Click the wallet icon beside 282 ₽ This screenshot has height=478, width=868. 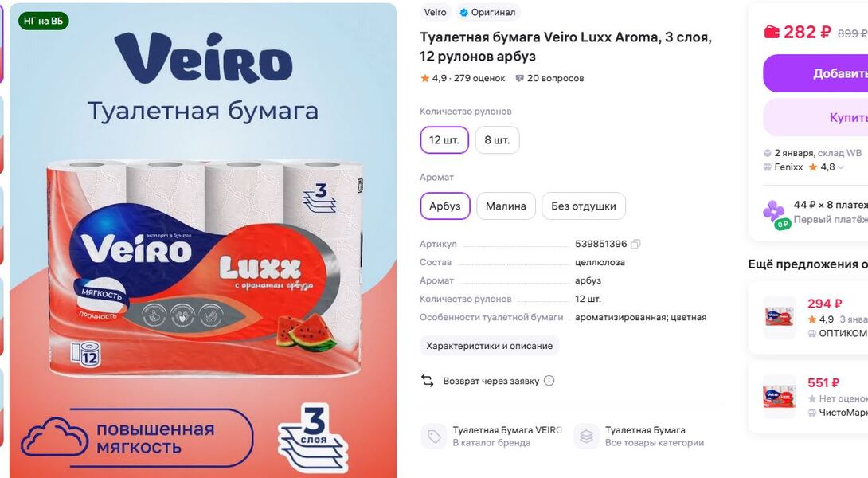tap(771, 32)
